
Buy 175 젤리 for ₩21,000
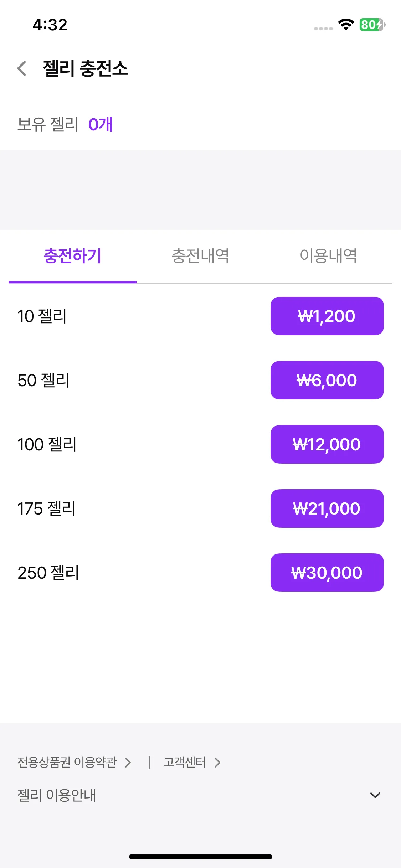(327, 508)
